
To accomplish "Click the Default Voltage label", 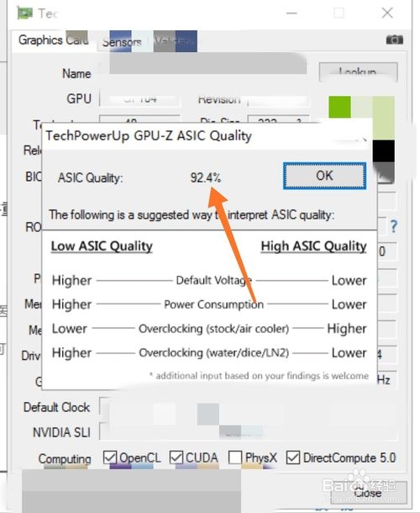I will pyautogui.click(x=213, y=280).
